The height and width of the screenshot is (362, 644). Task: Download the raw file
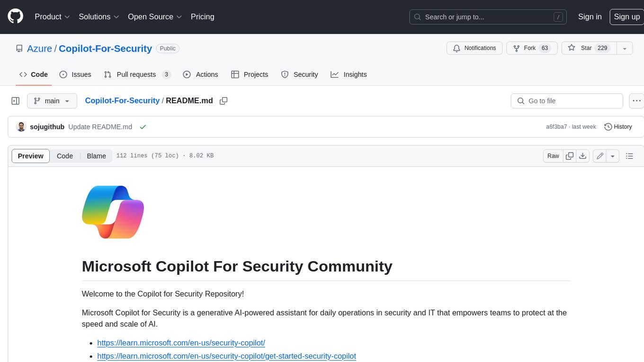pyautogui.click(x=583, y=156)
